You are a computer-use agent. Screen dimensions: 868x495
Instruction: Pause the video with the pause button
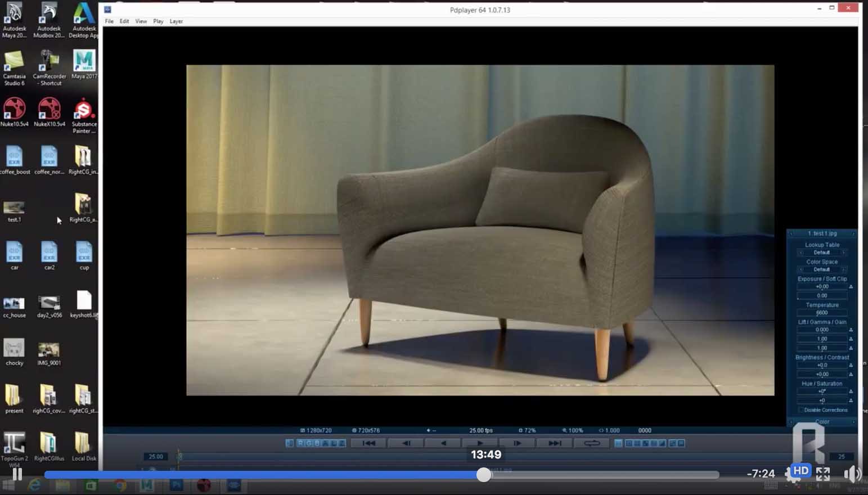17,474
